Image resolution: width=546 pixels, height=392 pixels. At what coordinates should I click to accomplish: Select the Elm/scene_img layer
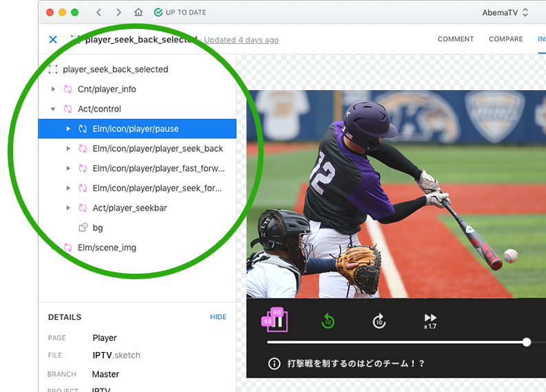tap(107, 248)
